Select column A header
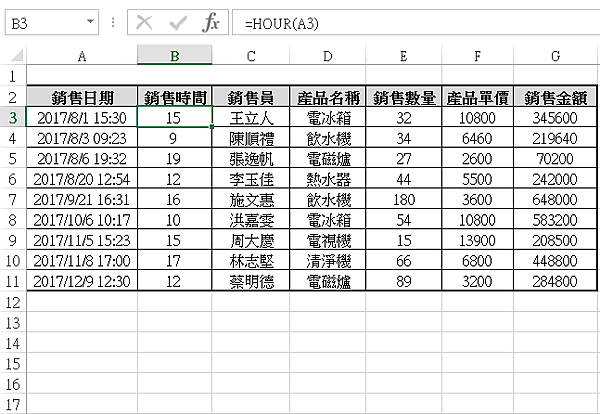 coord(82,56)
